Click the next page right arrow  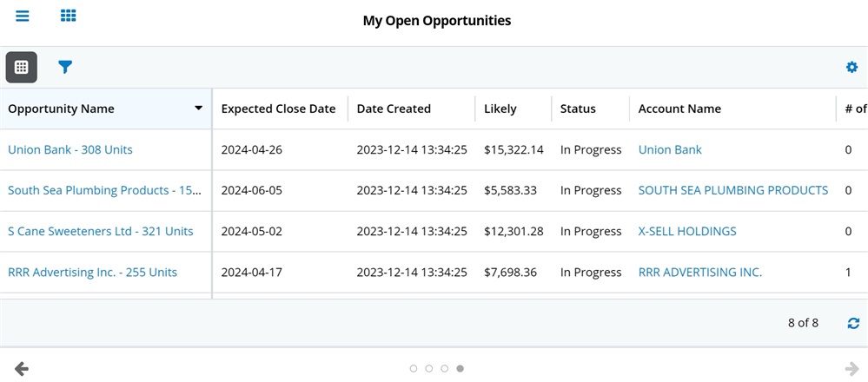[x=851, y=369]
